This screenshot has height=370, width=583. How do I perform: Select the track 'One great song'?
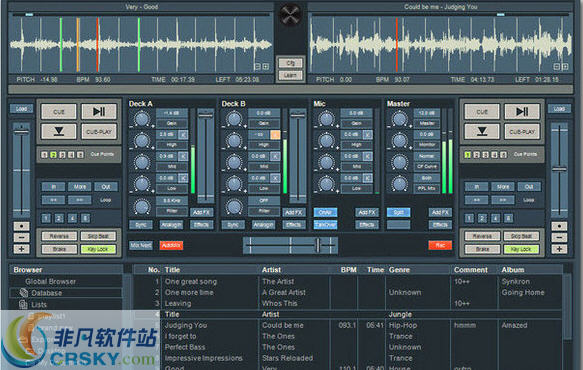(191, 281)
